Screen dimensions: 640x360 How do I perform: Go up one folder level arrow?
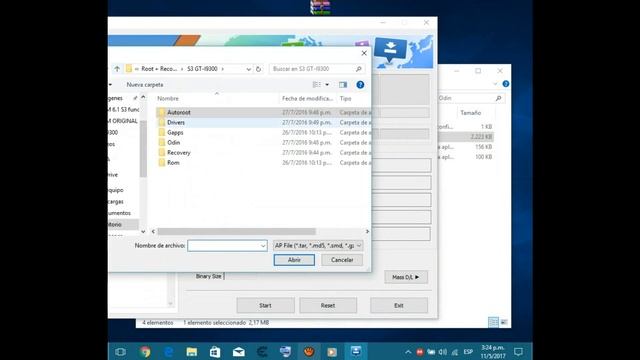[x=117, y=69]
